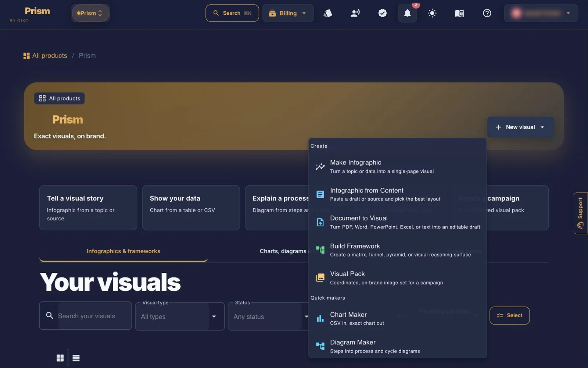Switch to grid view

(x=60, y=358)
